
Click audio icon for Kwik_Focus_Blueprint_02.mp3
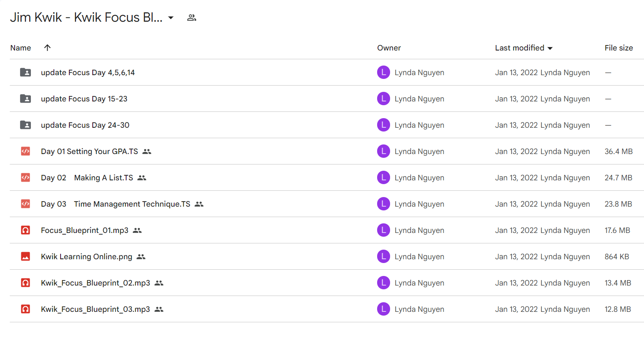(25, 283)
